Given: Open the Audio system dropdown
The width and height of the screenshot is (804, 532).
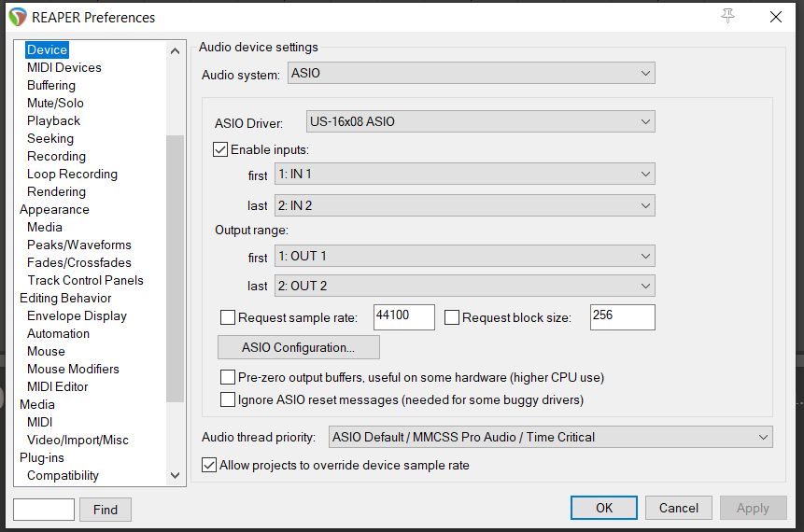Looking at the screenshot, I should (471, 73).
